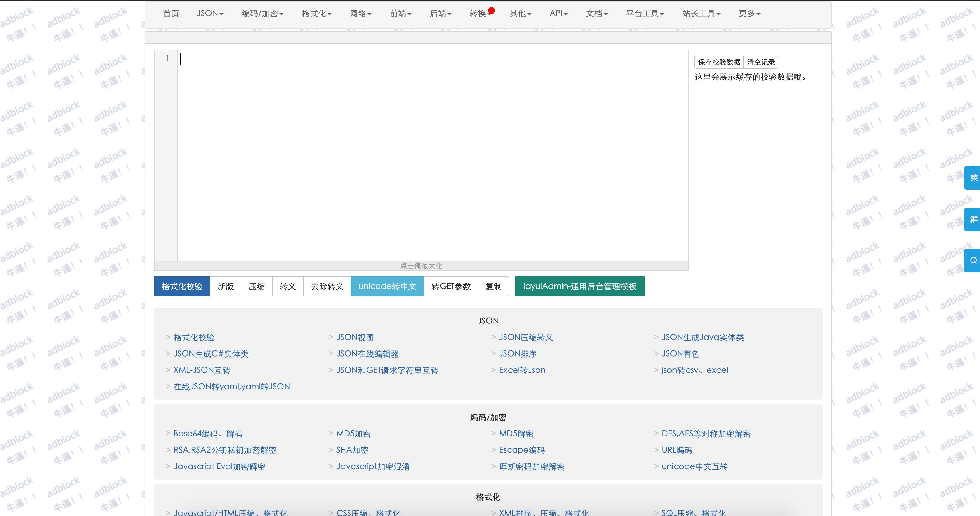The width and height of the screenshot is (980, 516).
Task: Open the layuiAdmin-通用后台管理模板 green banner
Action: pos(579,286)
